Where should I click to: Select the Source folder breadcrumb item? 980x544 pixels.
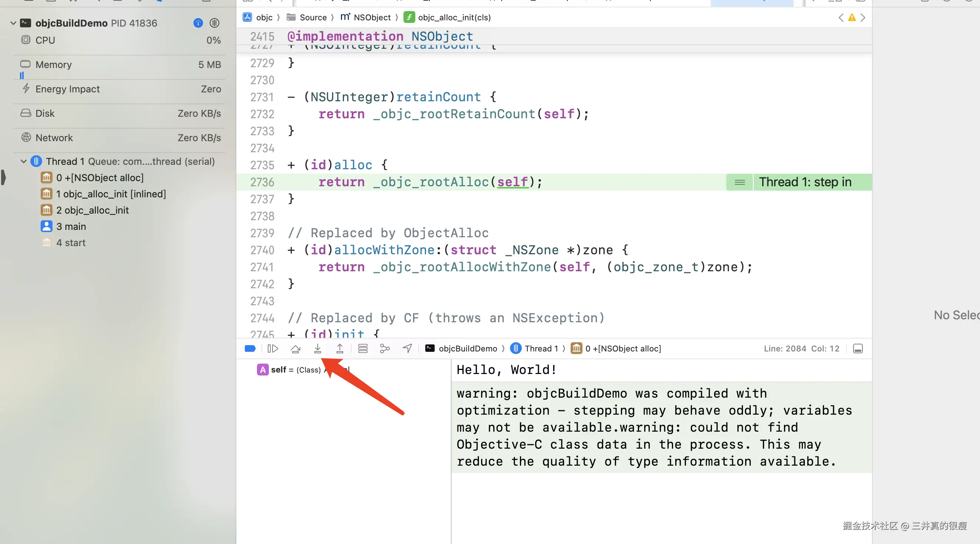[313, 17]
